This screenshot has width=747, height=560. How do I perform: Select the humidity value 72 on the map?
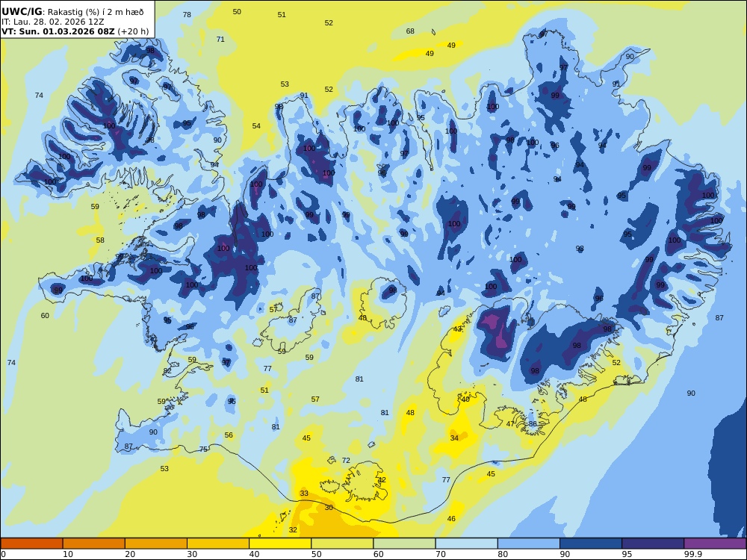coord(346,461)
